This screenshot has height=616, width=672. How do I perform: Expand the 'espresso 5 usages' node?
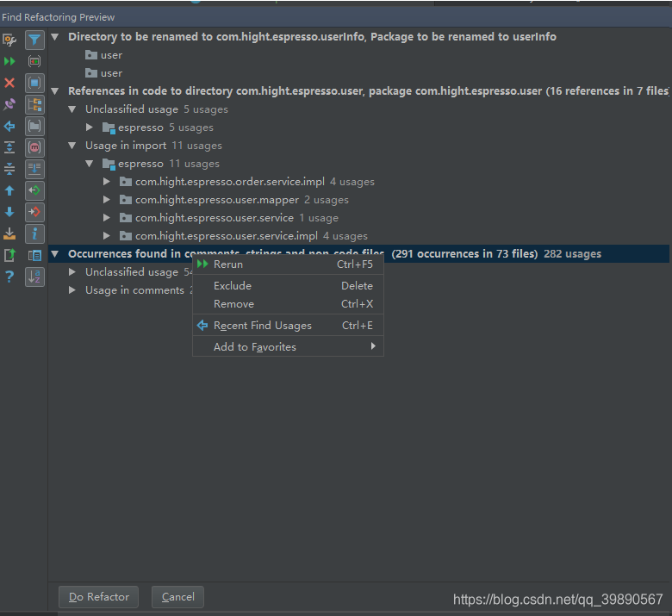click(x=89, y=128)
